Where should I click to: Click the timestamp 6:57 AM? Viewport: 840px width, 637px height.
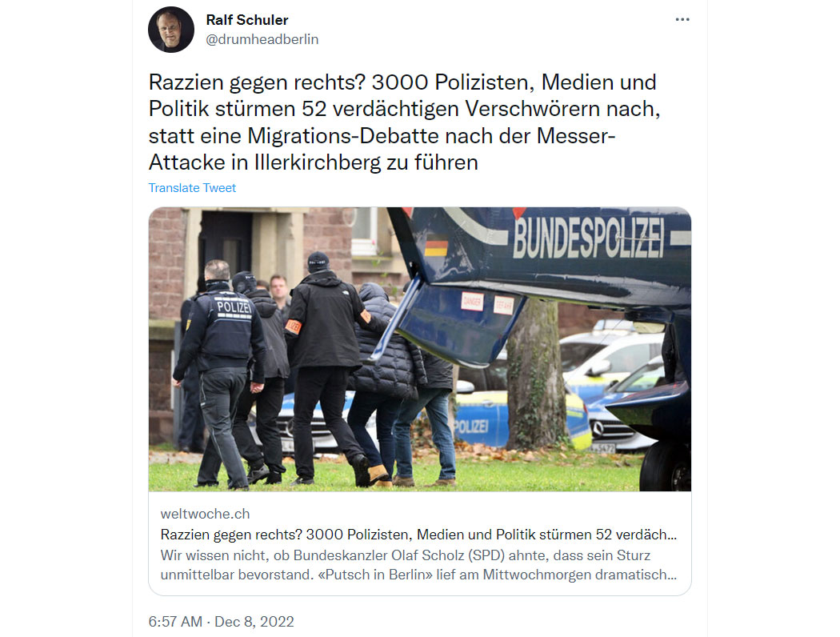[175, 622]
